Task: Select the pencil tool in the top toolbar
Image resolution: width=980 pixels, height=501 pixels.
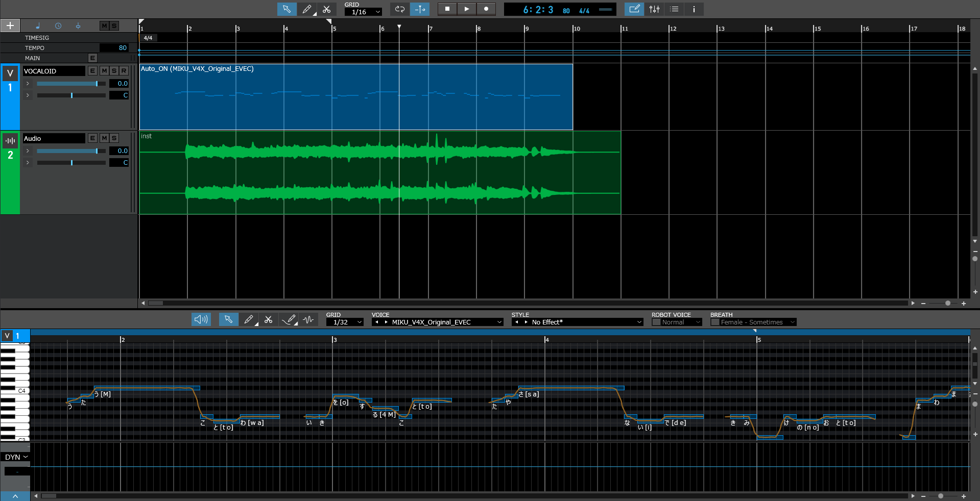Action: 307,9
